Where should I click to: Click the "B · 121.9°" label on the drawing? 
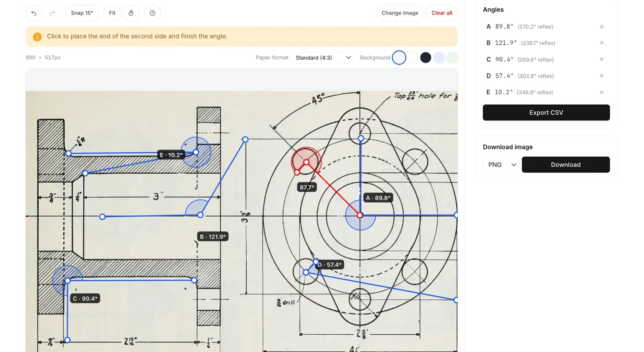[213, 236]
